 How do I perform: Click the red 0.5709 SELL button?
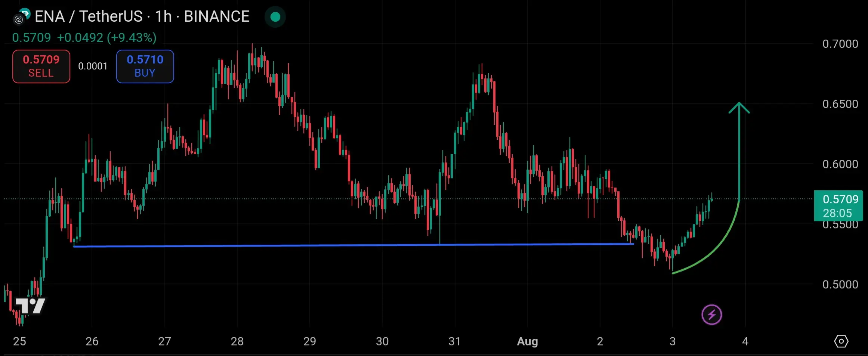[41, 66]
